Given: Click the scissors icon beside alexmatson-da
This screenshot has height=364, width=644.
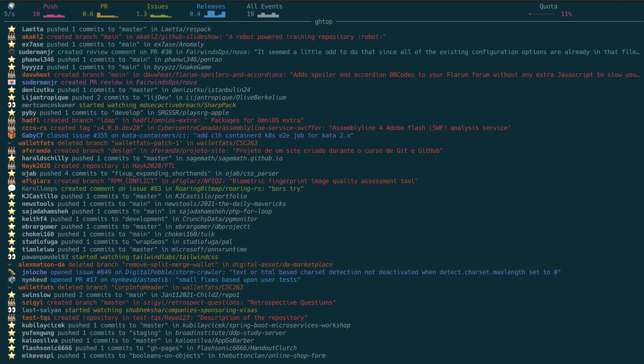Looking at the screenshot, I should 10,264.
